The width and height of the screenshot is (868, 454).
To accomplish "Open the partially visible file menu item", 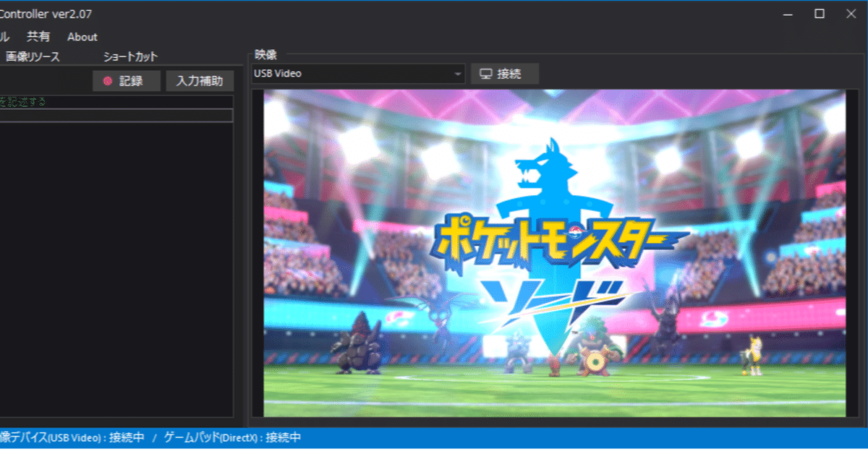I will (x=5, y=37).
